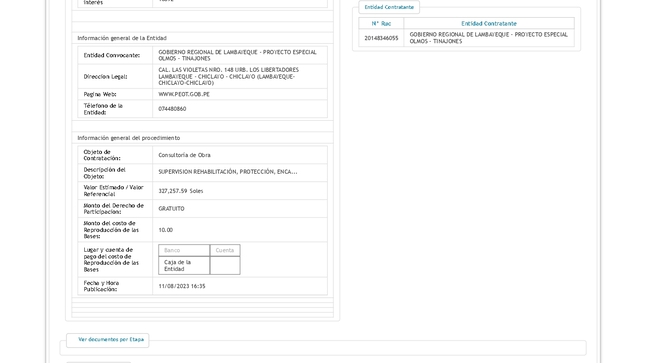Select the value 327,257.59 Soles

pyautogui.click(x=181, y=191)
